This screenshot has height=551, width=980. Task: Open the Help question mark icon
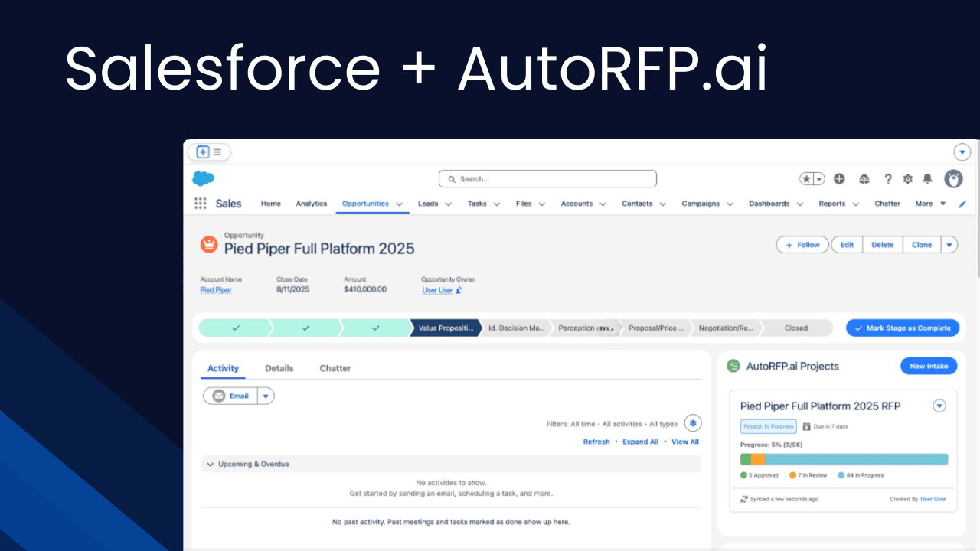click(x=888, y=179)
